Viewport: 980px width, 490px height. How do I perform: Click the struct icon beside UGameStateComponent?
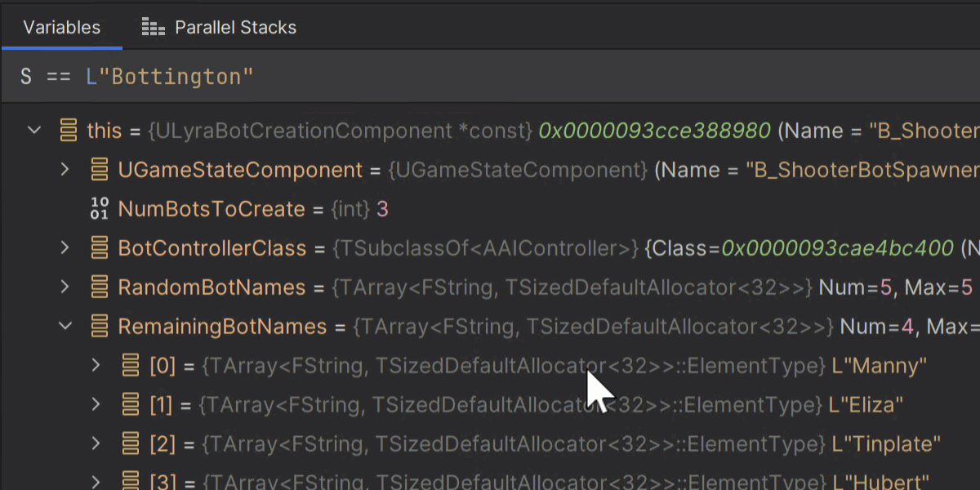(x=100, y=169)
